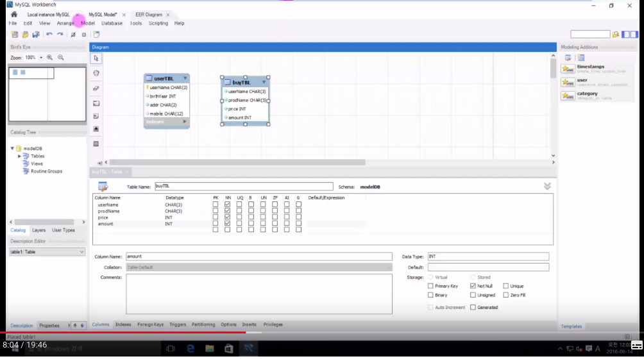
Task: Switch to the Foreign Keys tab
Action: pyautogui.click(x=150, y=324)
